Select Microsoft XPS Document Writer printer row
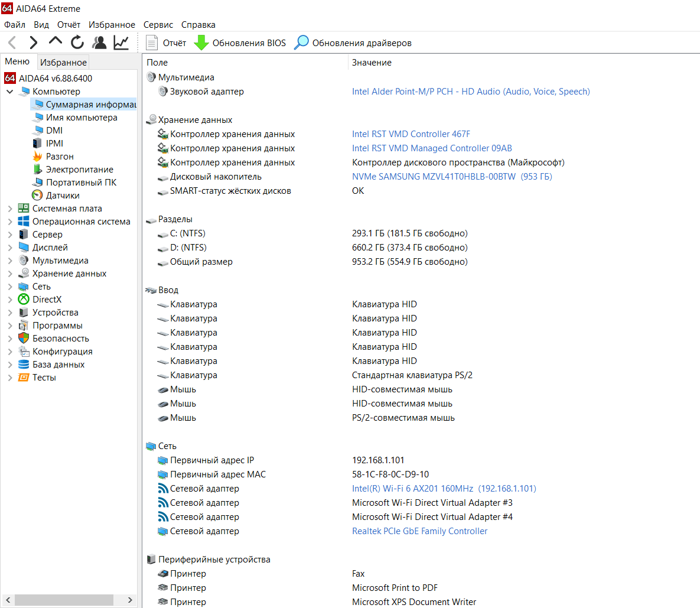The height and width of the screenshot is (608, 700). point(421,602)
